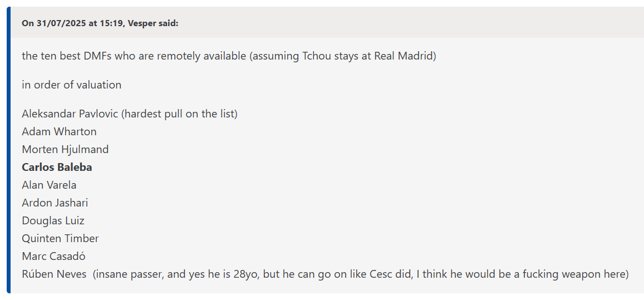This screenshot has height=300, width=644.
Task: Click the bold name Carlos Baleba
Action: pos(57,168)
